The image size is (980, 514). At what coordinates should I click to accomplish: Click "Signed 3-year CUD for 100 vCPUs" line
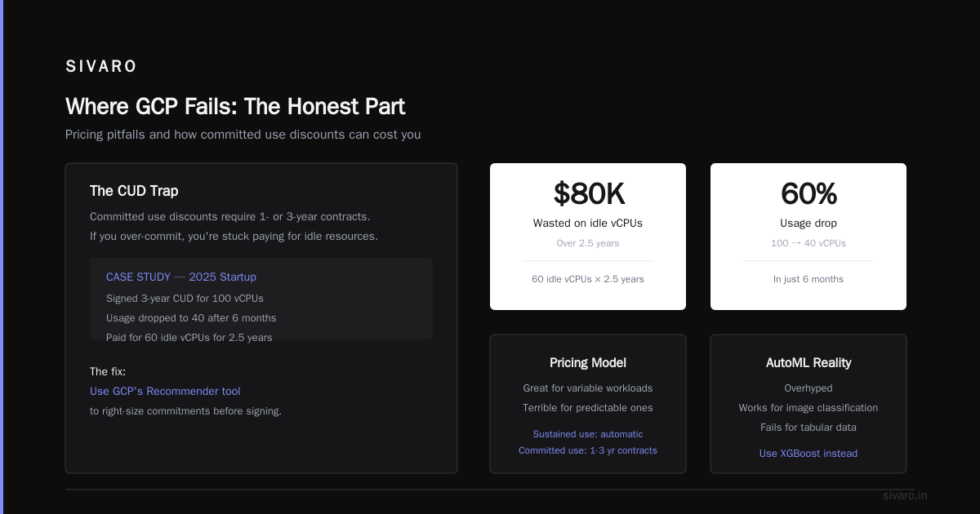(x=185, y=299)
